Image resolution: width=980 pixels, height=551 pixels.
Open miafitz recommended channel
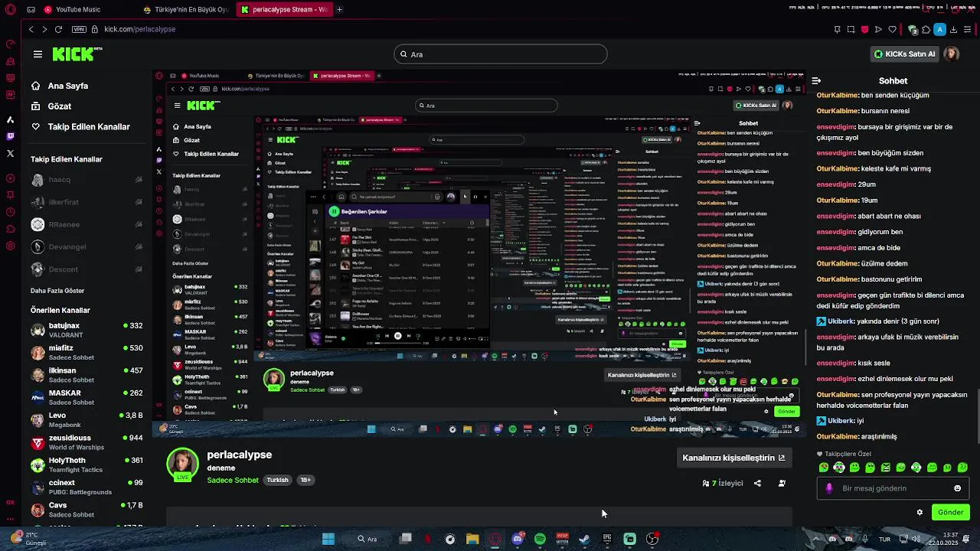(87, 352)
